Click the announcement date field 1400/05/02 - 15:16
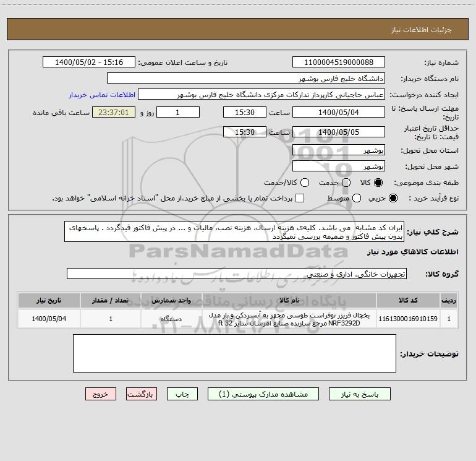Image resolution: width=476 pixels, height=461 pixels. [89, 62]
